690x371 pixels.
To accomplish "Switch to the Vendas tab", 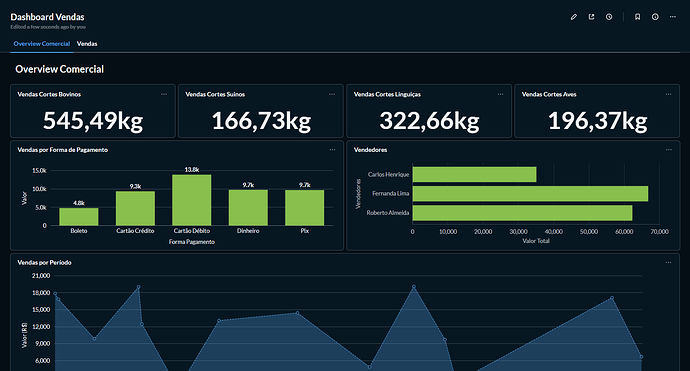I will 87,44.
